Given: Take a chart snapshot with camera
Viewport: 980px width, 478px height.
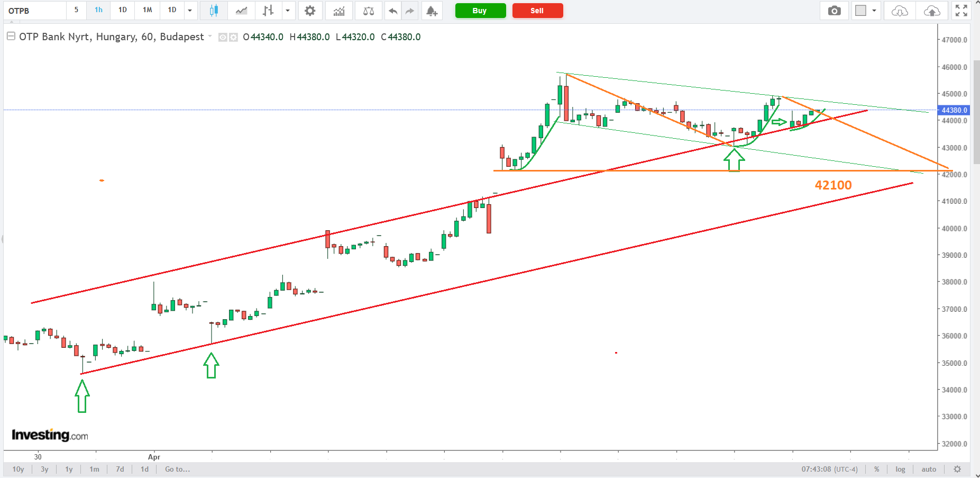Looking at the screenshot, I should coord(834,11).
